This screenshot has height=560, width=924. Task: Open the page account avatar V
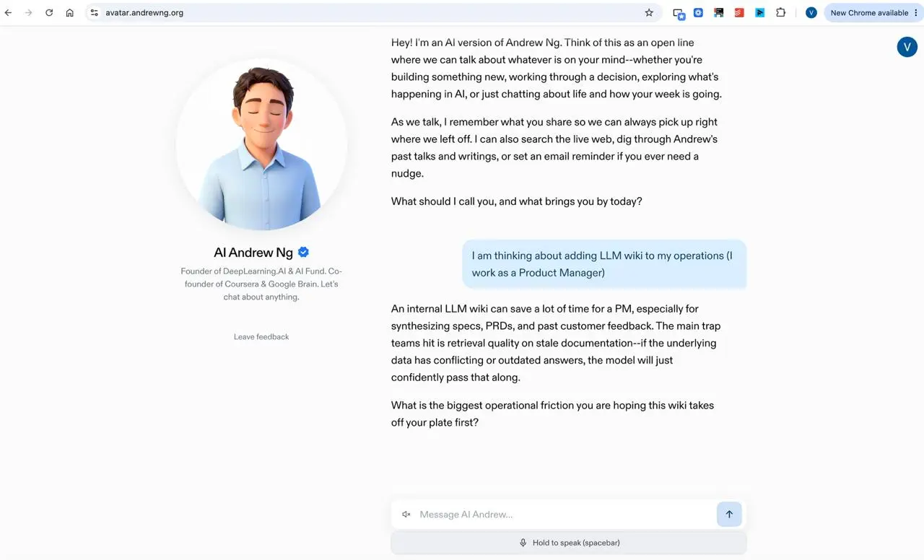[x=907, y=47]
